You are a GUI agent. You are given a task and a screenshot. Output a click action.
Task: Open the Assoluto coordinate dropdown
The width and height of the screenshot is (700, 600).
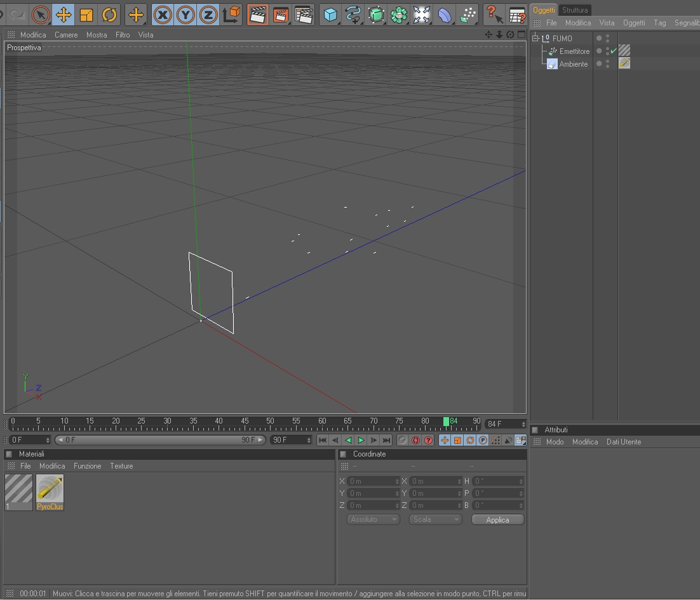[373, 519]
